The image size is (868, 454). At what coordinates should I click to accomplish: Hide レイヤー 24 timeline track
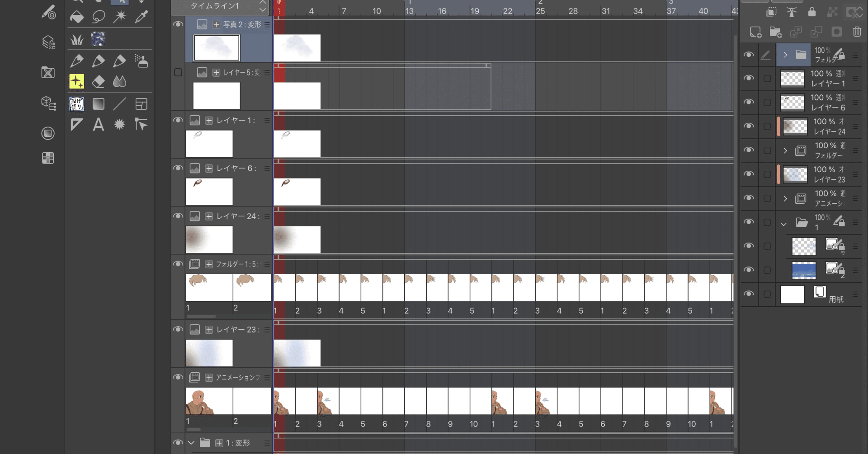[178, 216]
